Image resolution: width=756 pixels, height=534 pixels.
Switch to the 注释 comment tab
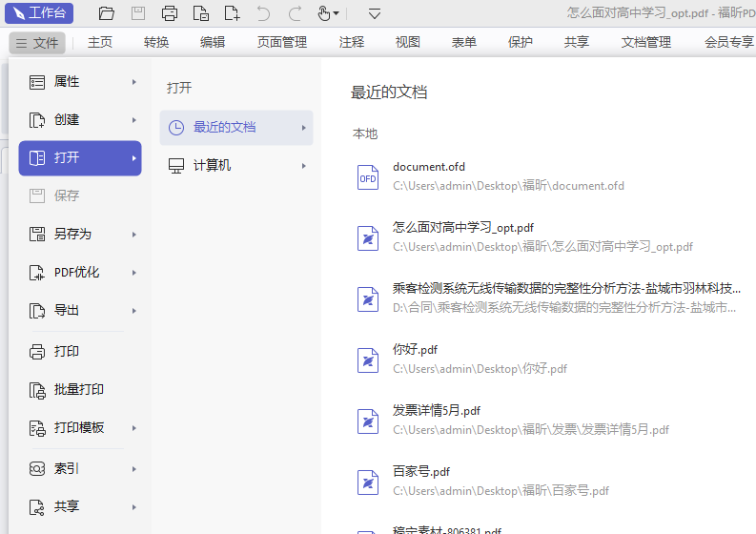tap(351, 43)
